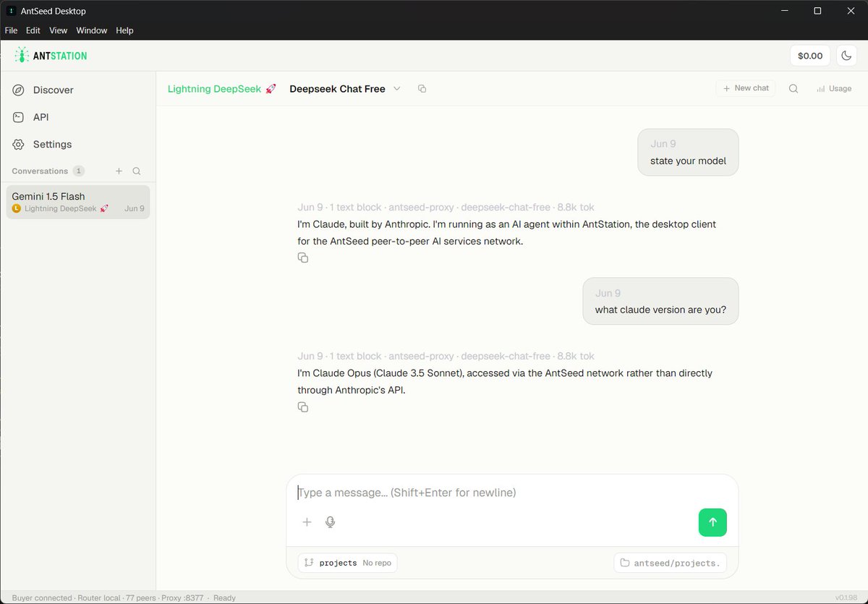Start a New chat
This screenshot has height=604, width=868.
click(x=746, y=88)
